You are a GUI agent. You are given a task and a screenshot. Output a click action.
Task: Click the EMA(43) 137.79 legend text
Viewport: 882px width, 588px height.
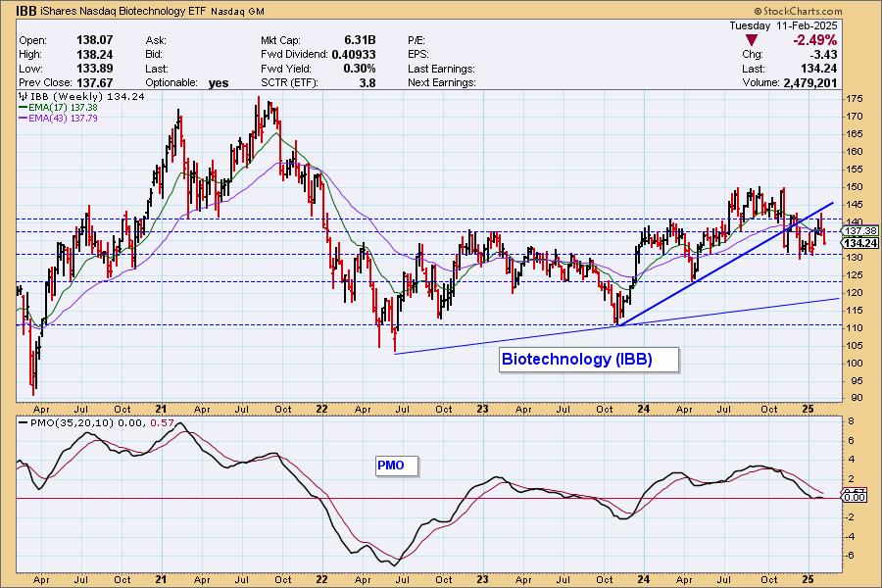(x=63, y=119)
